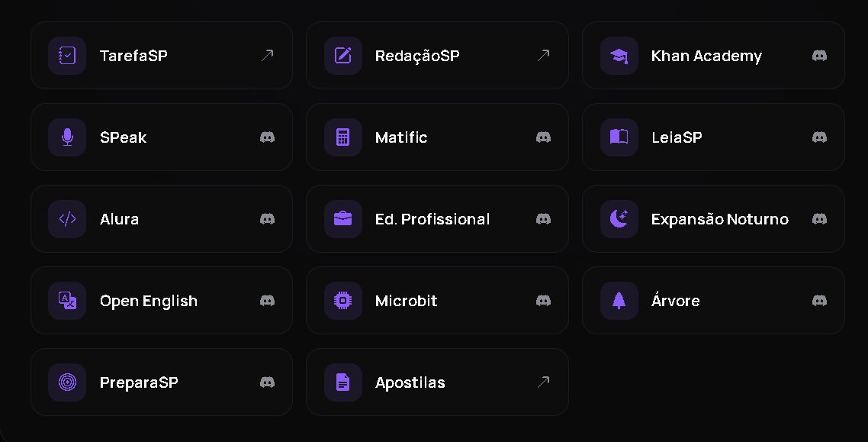
Task: Open the arrow icon on the RedaçãoSP card
Action: pos(544,55)
